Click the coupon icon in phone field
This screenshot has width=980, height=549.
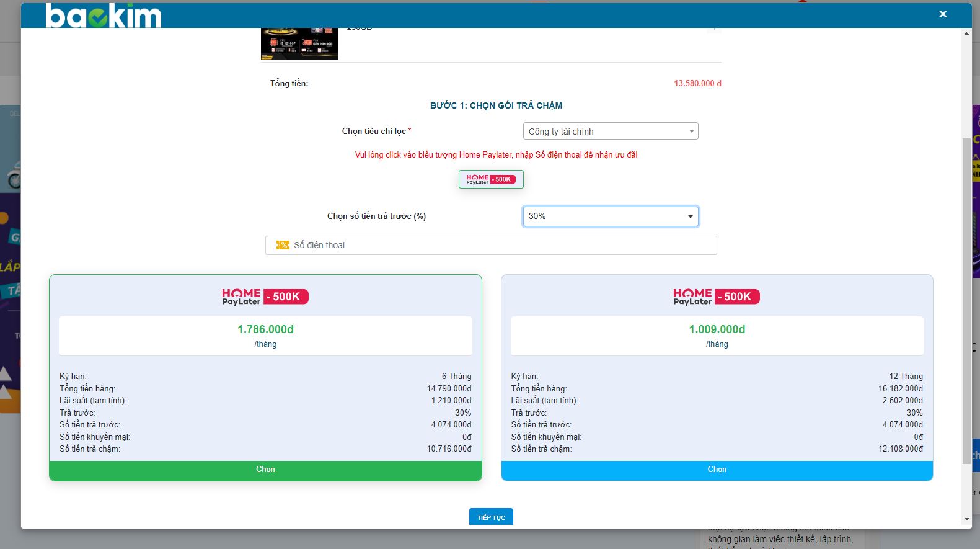[283, 246]
